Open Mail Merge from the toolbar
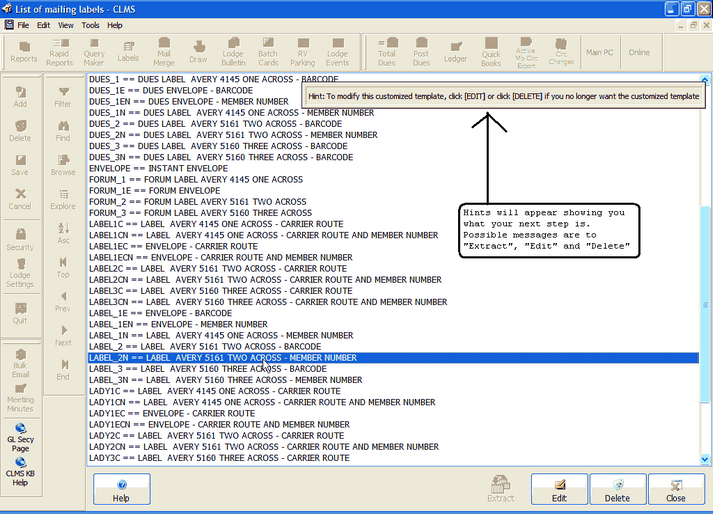This screenshot has width=713, height=514. (164, 51)
